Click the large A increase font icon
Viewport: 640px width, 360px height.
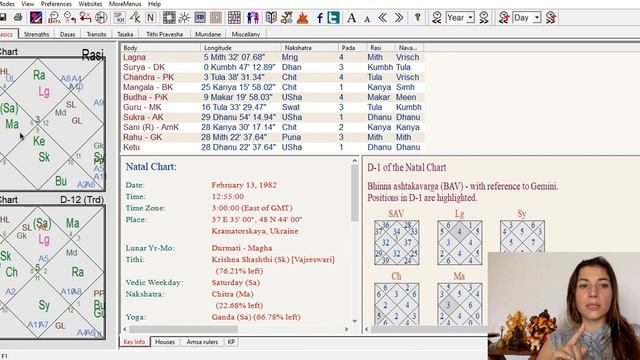click(x=351, y=18)
